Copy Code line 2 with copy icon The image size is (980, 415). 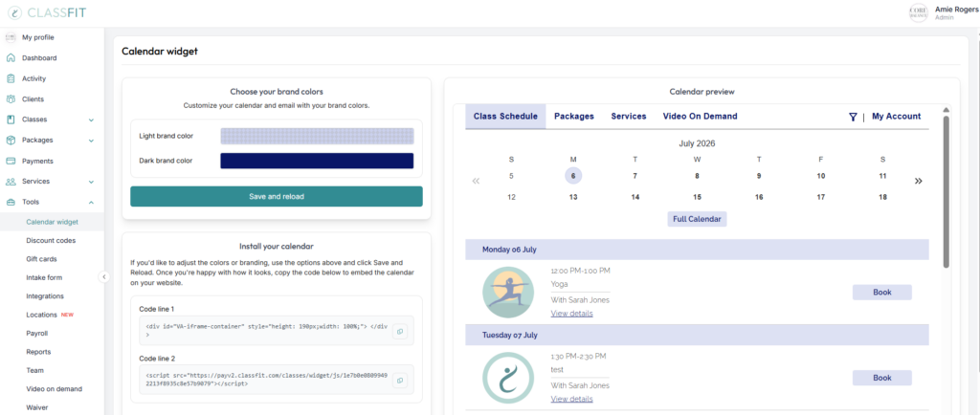pyautogui.click(x=400, y=380)
